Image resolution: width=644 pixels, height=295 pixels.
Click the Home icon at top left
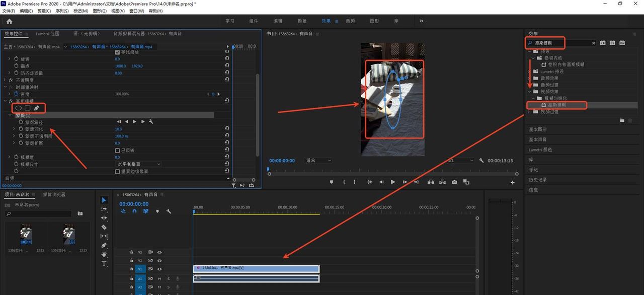(x=9, y=21)
